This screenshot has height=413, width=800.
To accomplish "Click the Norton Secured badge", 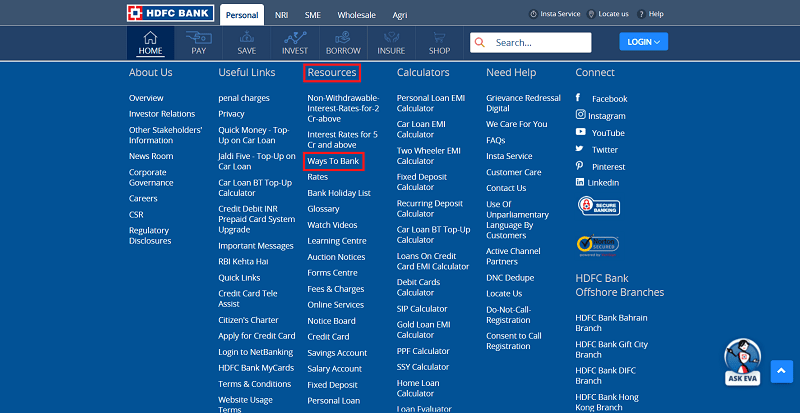I will pyautogui.click(x=598, y=245).
